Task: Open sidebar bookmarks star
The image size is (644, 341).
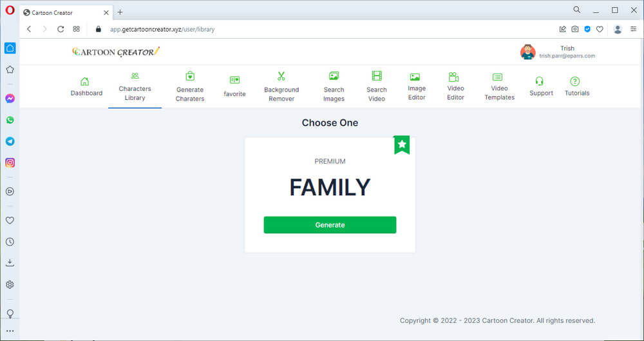Action: click(x=10, y=70)
